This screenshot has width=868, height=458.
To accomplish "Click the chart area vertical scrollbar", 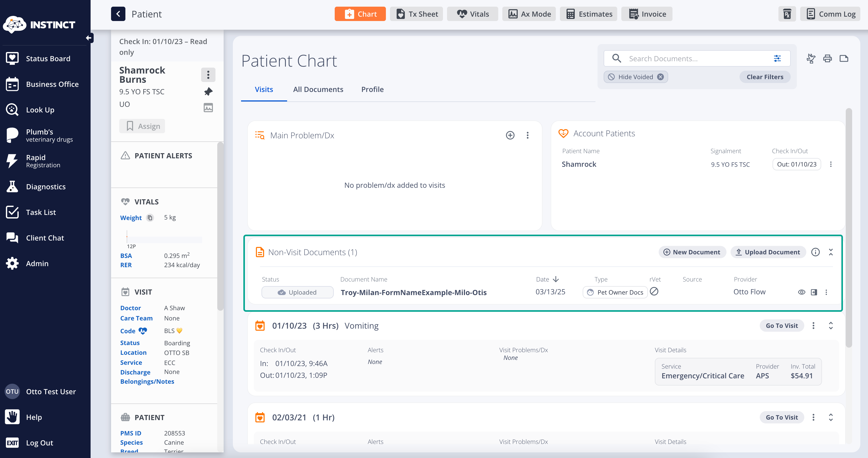I will 849,228.
